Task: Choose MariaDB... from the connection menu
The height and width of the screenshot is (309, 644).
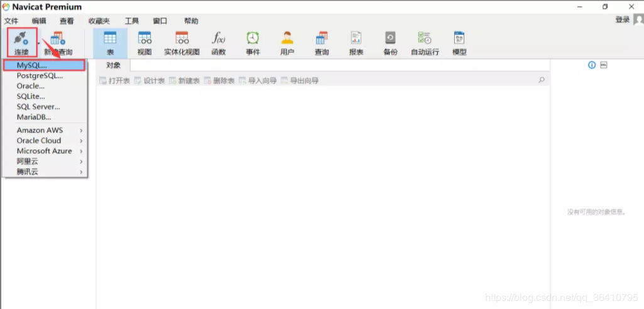Action: [x=45, y=117]
